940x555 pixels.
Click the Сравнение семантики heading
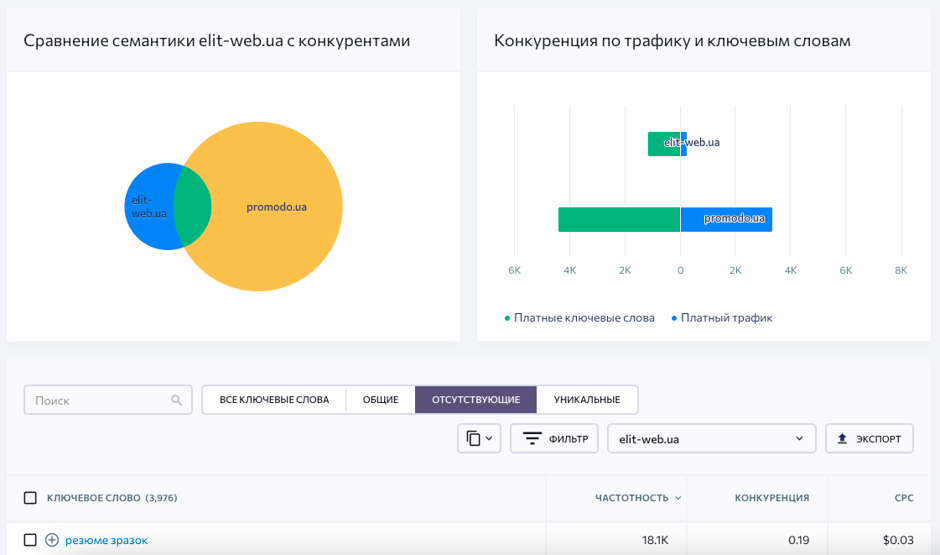216,41
